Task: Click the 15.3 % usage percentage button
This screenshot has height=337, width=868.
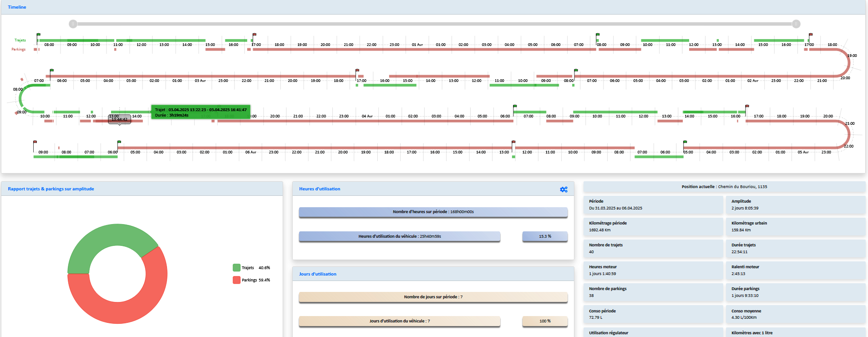Action: coord(545,236)
